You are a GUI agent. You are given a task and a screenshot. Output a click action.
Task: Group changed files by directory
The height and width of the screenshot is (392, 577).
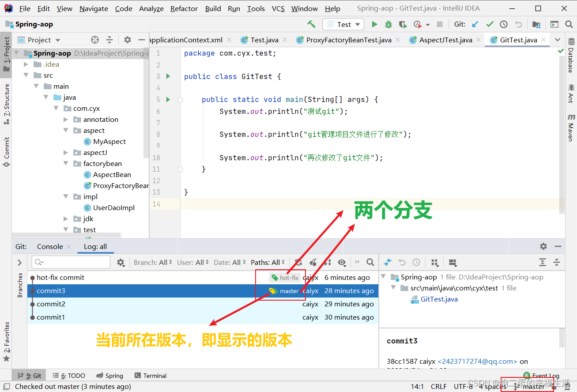[434, 262]
